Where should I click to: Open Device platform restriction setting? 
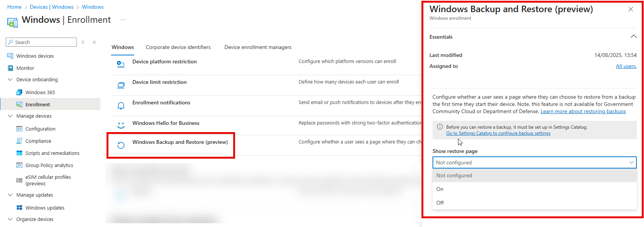[164, 61]
